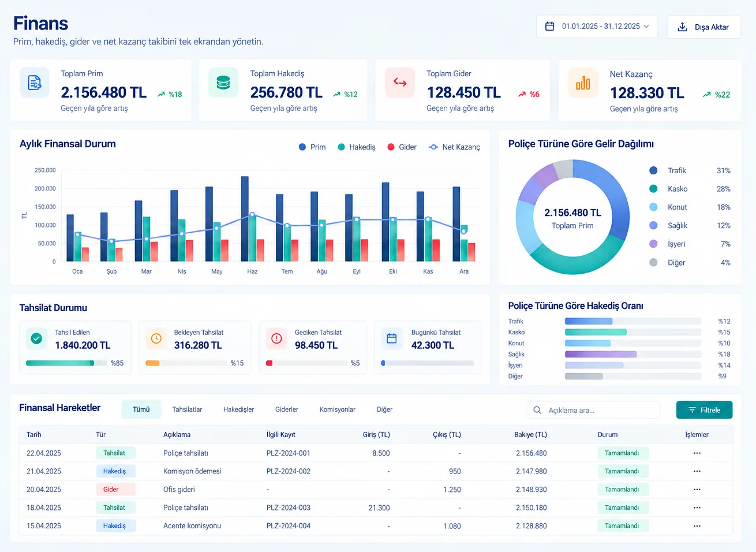Screen dimensions: 756x552
Task: Toggle Gider series in chart legend
Action: pyautogui.click(x=402, y=147)
